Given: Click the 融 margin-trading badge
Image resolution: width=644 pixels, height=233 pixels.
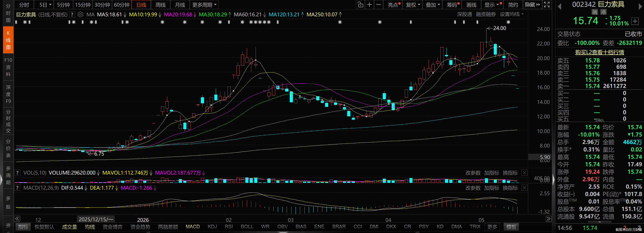Looking at the screenshot, I should pyautogui.click(x=595, y=12).
